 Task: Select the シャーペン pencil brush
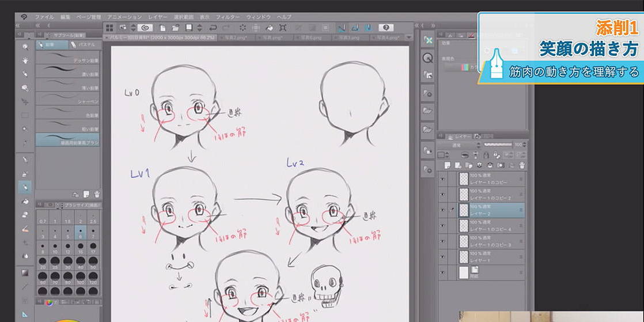tap(68, 98)
